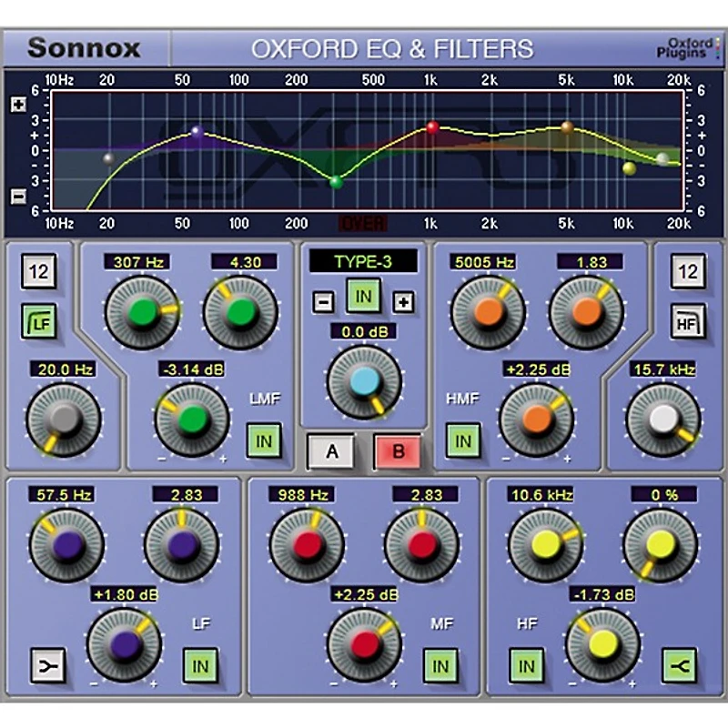Screen dimensions: 728x728
Task: Click the red MF Q knob at 2.83
Action: pos(422,545)
